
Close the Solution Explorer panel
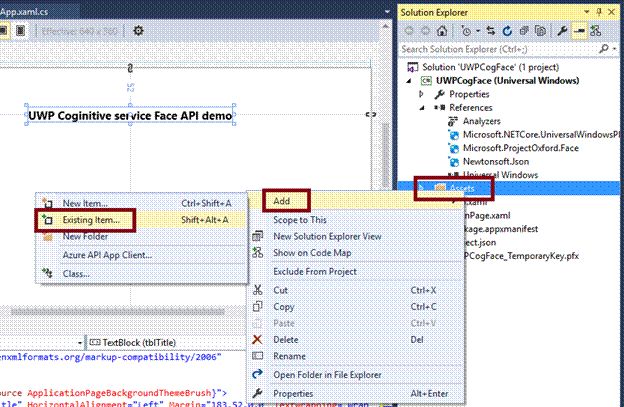tap(612, 12)
